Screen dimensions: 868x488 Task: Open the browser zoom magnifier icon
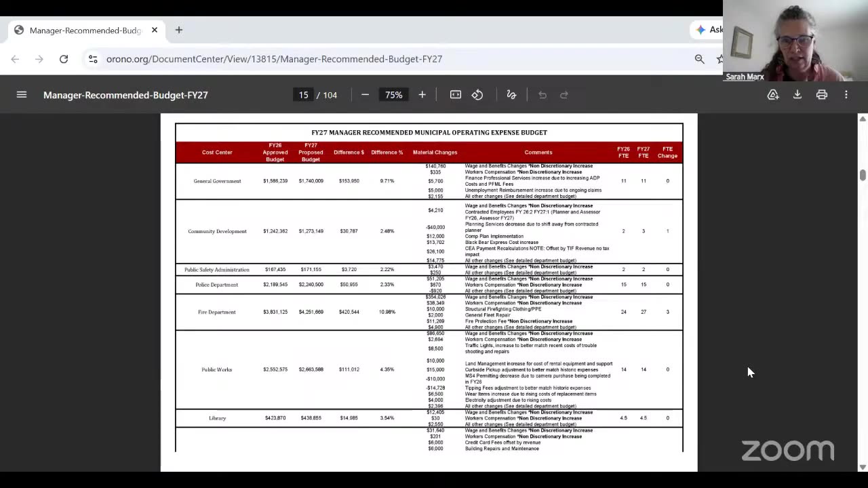point(700,59)
